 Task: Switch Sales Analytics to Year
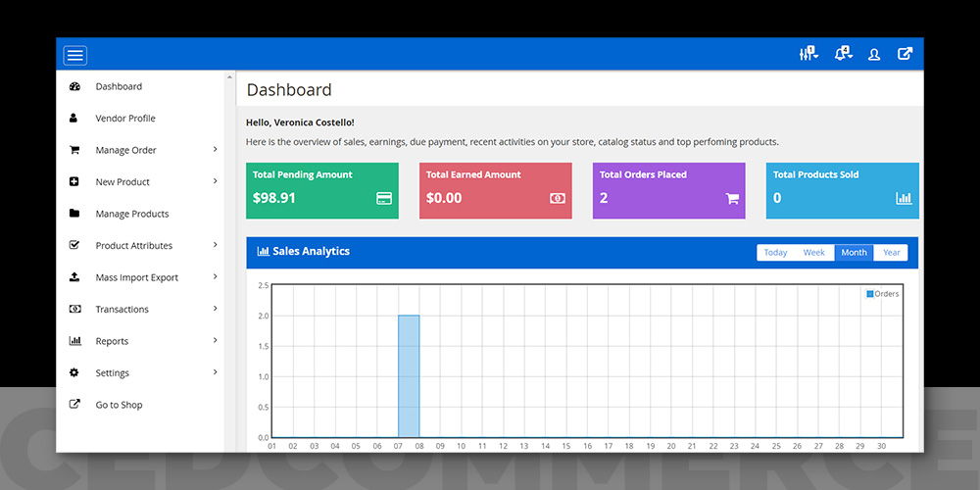click(891, 253)
